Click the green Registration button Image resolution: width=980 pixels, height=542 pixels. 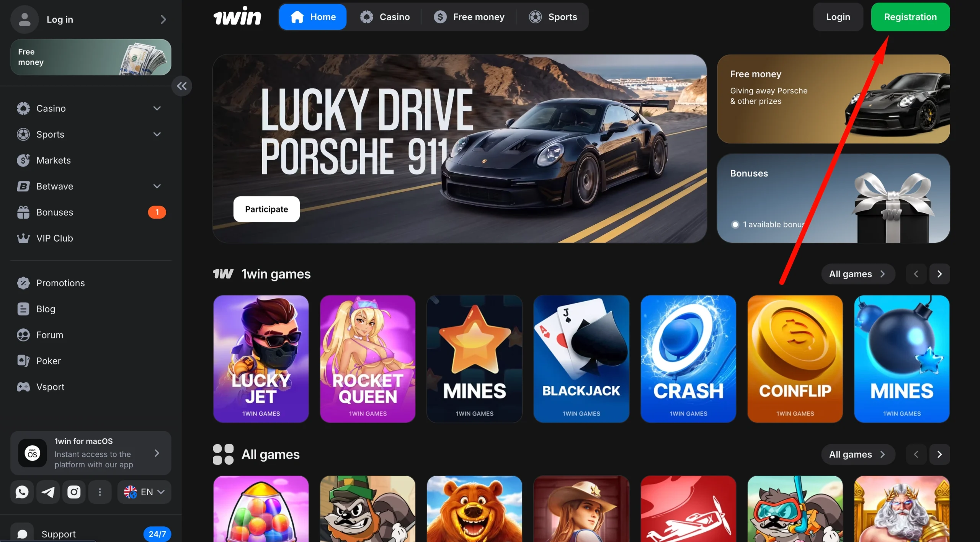tap(910, 17)
